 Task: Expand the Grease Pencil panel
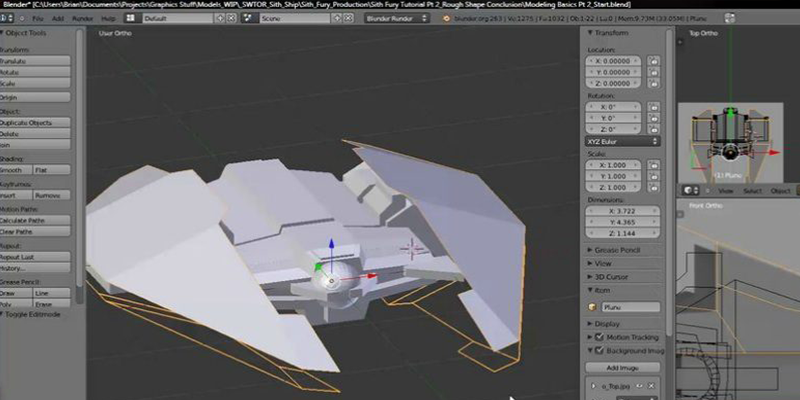click(x=590, y=250)
